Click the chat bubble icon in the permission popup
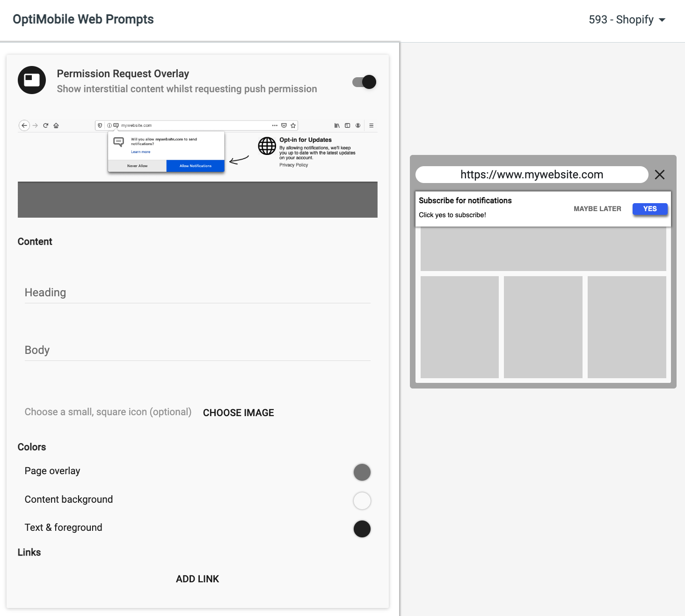This screenshot has height=616, width=685. click(119, 142)
